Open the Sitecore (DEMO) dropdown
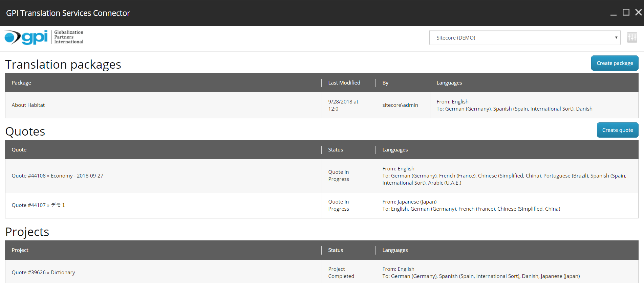The image size is (644, 283). (524, 38)
